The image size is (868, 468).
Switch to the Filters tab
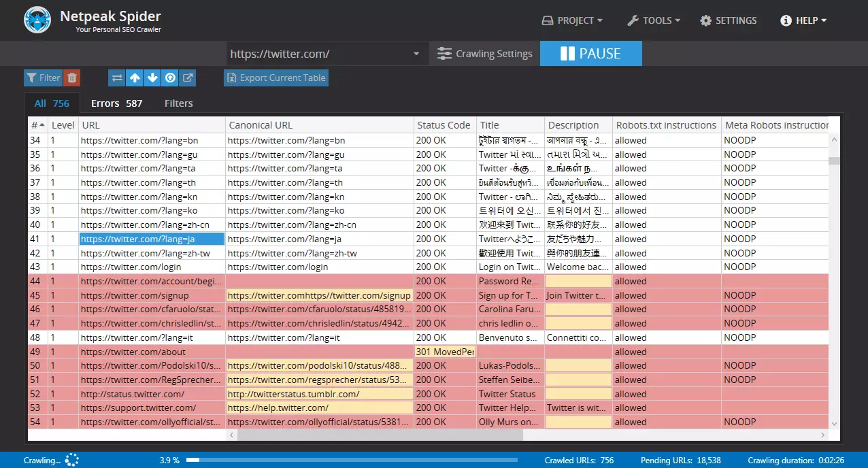point(179,103)
